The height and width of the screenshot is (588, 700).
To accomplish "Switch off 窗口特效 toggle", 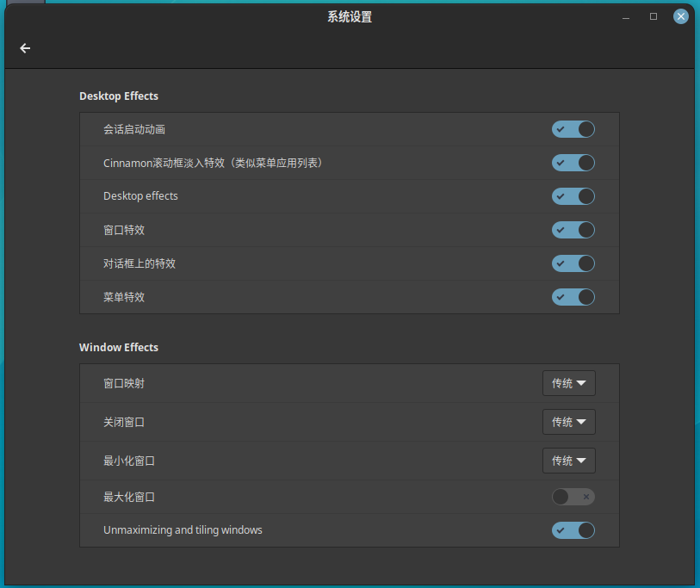I will coord(573,230).
